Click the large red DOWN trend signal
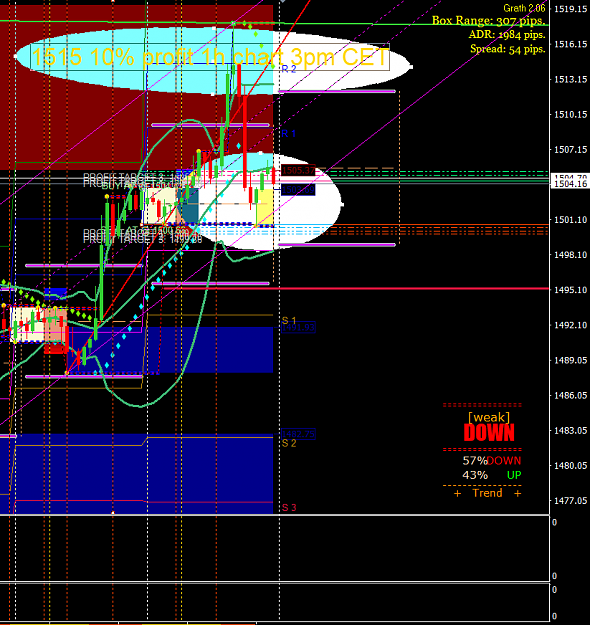 click(x=489, y=433)
